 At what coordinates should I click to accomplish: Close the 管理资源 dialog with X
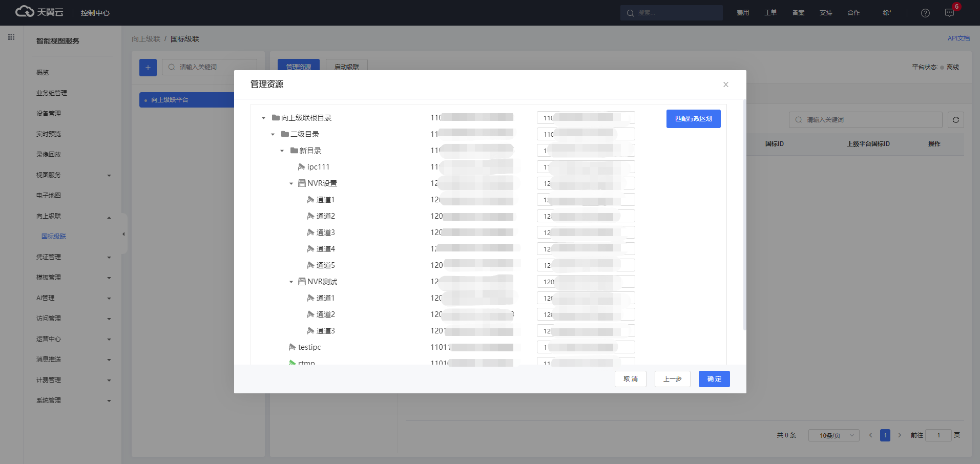pyautogui.click(x=725, y=85)
